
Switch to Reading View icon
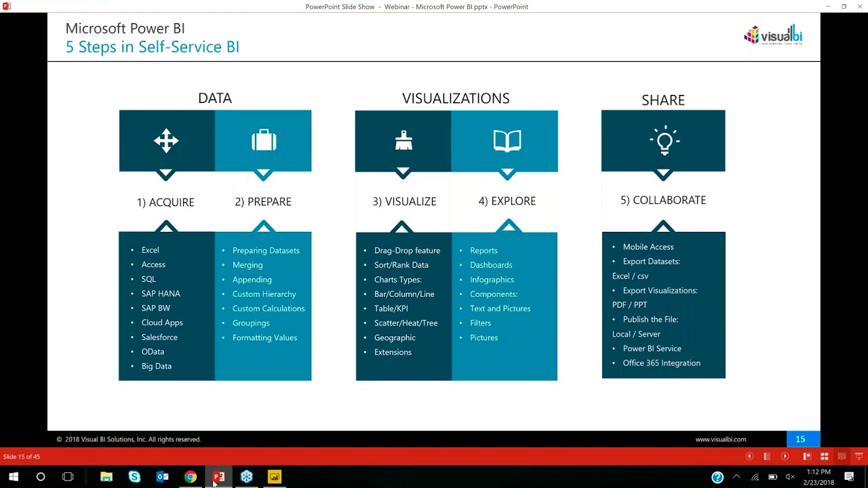tap(842, 456)
